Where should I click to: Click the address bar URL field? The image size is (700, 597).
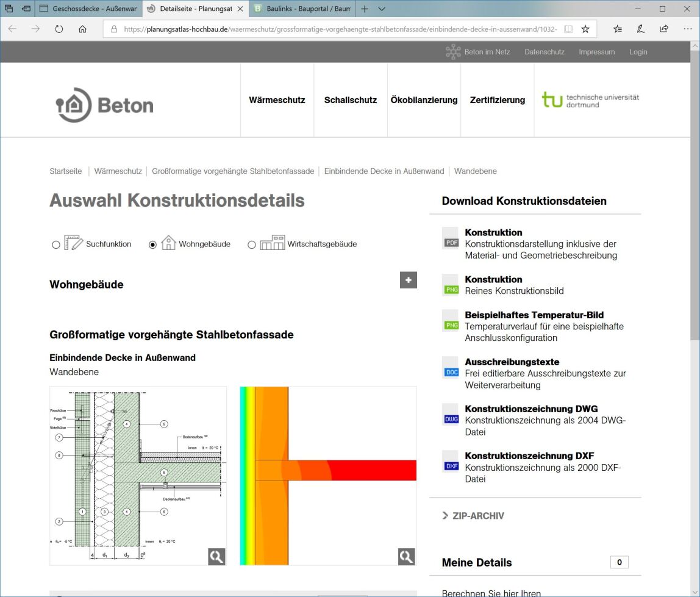[340, 29]
